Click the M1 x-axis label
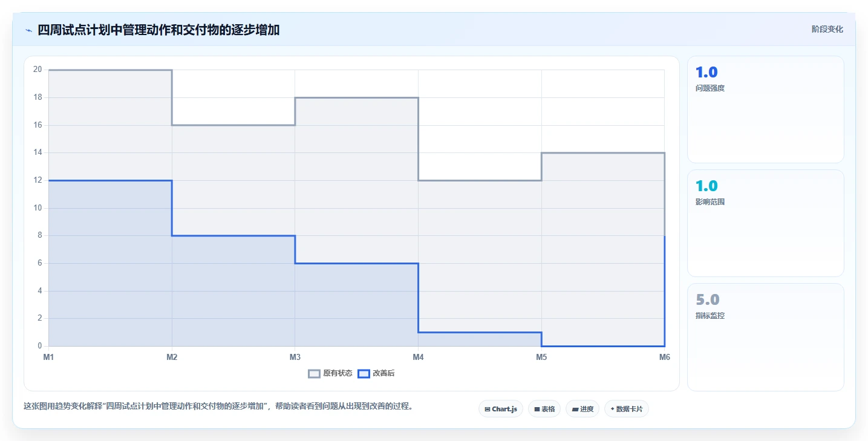Image resolution: width=868 pixels, height=441 pixels. pos(48,357)
